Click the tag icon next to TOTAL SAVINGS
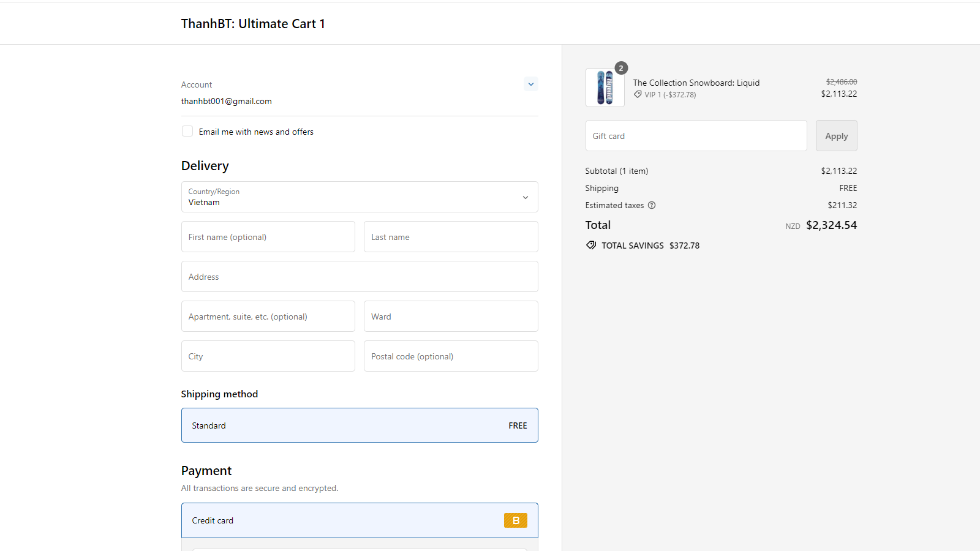980x551 pixels. 591,245
